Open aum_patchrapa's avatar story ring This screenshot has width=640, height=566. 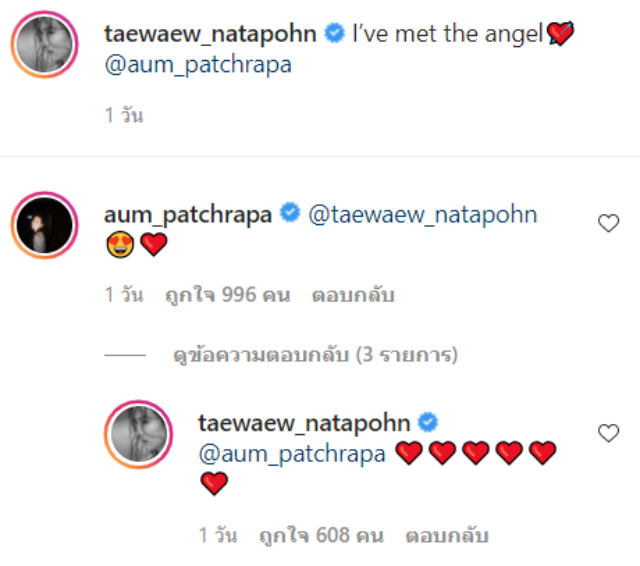44,225
